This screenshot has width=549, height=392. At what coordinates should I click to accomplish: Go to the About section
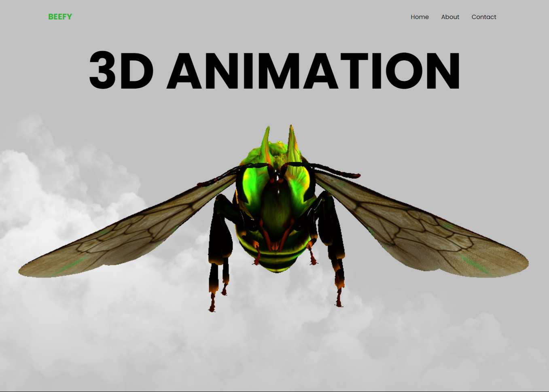tap(450, 17)
